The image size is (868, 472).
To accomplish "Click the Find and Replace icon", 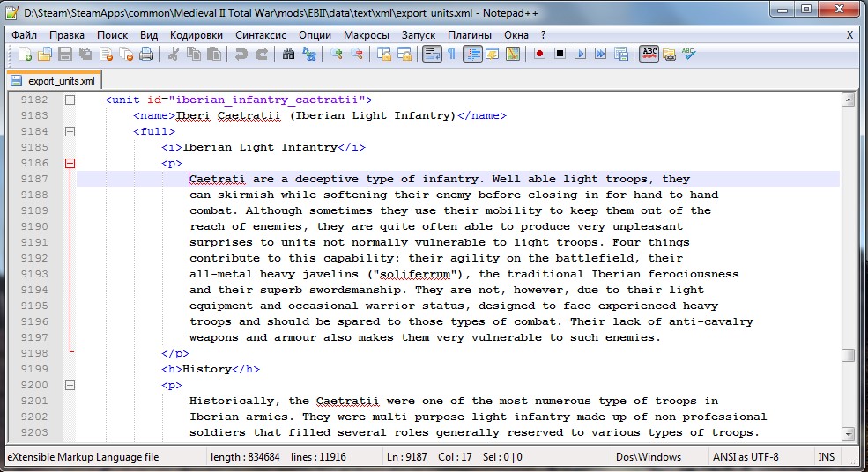I will (x=309, y=55).
